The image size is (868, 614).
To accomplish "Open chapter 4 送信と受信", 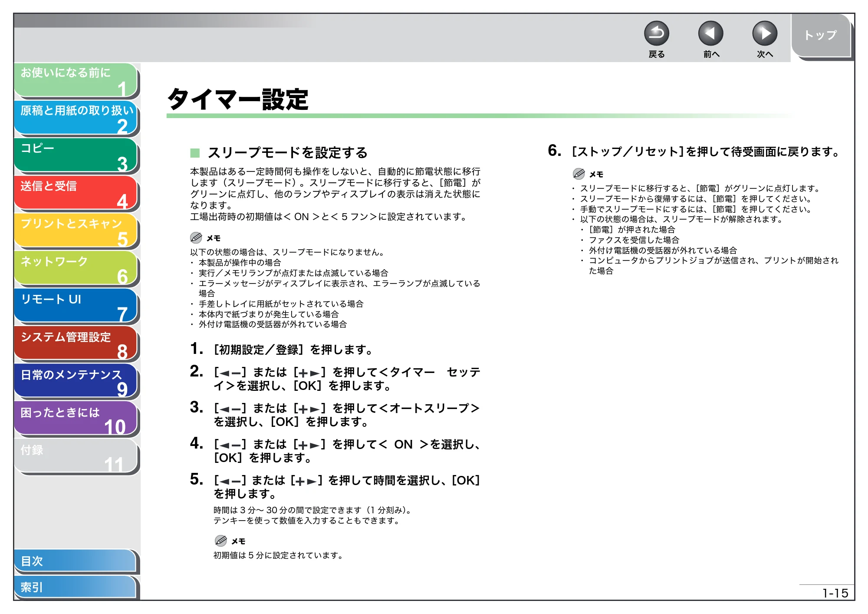I will pos(76,193).
